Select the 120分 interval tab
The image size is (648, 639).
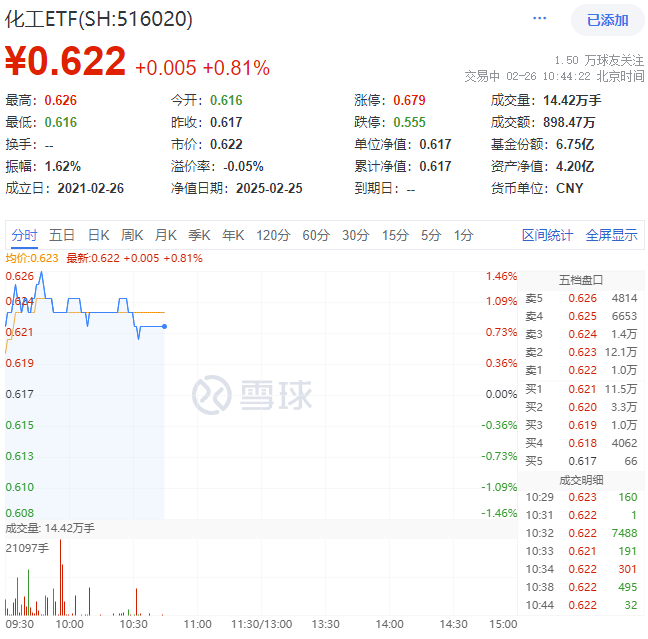click(272, 235)
